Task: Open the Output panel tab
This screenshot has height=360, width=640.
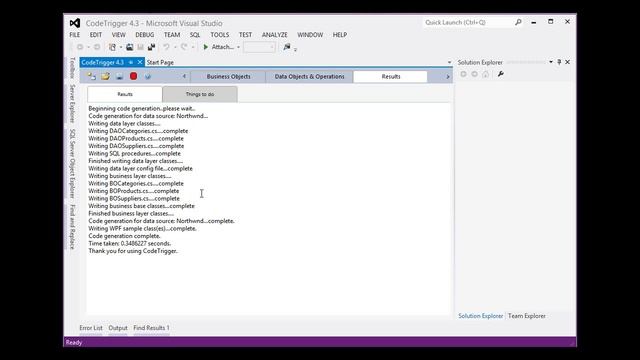Action: coord(118,328)
